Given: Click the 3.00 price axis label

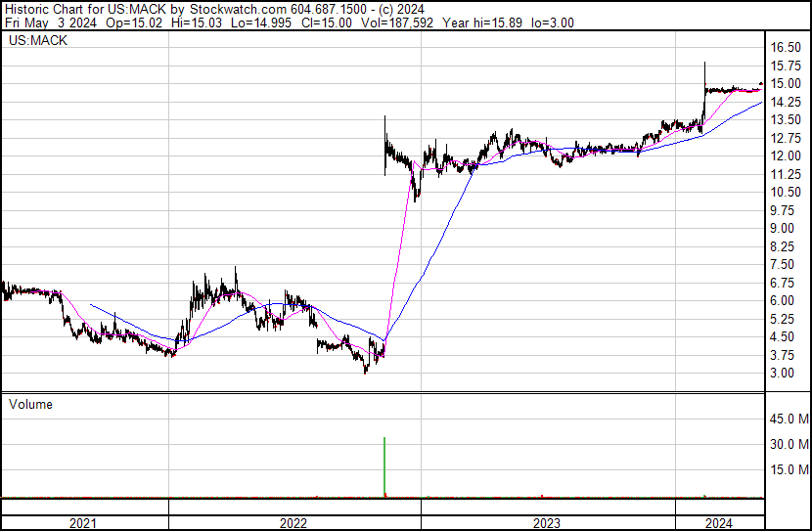Looking at the screenshot, I should [783, 374].
